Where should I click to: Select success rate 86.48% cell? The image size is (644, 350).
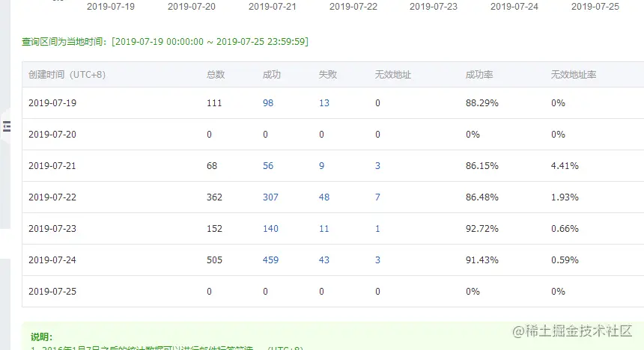point(482,197)
